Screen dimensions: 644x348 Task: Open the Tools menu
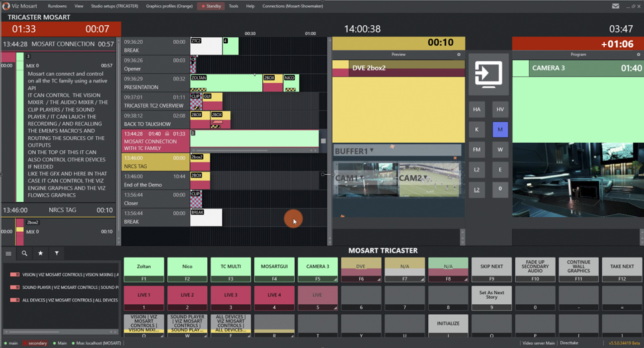click(x=233, y=6)
